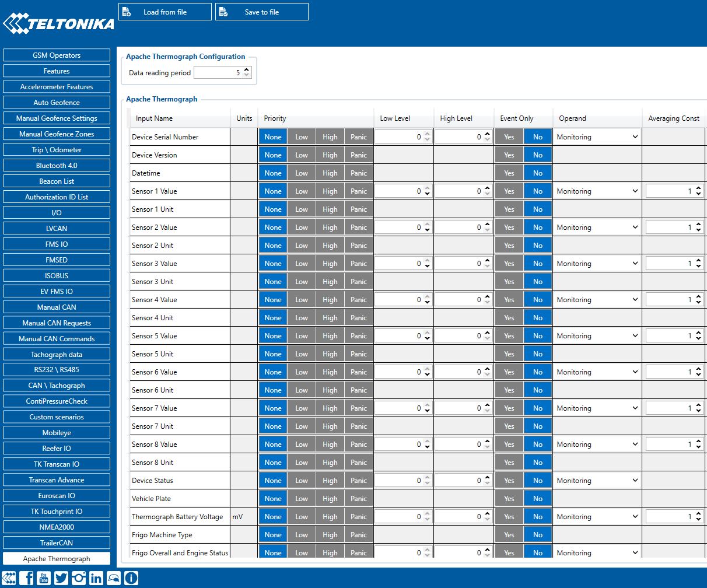Enable Event Only Yes for Device Status

pyautogui.click(x=509, y=481)
